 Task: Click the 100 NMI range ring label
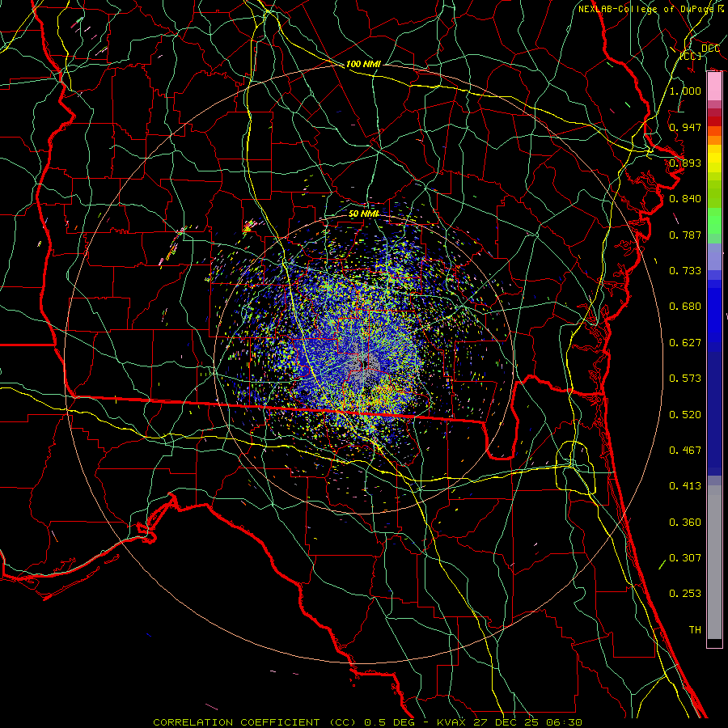363,64
